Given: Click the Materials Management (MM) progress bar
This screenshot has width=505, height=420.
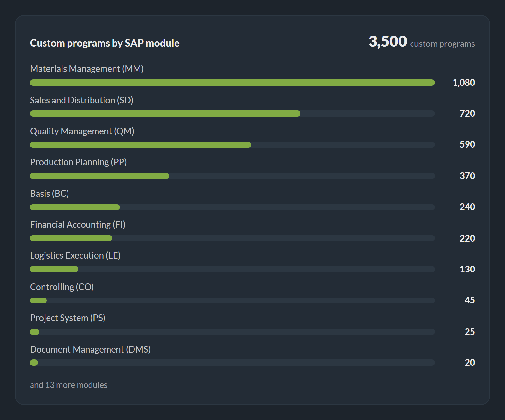Looking at the screenshot, I should pos(232,83).
